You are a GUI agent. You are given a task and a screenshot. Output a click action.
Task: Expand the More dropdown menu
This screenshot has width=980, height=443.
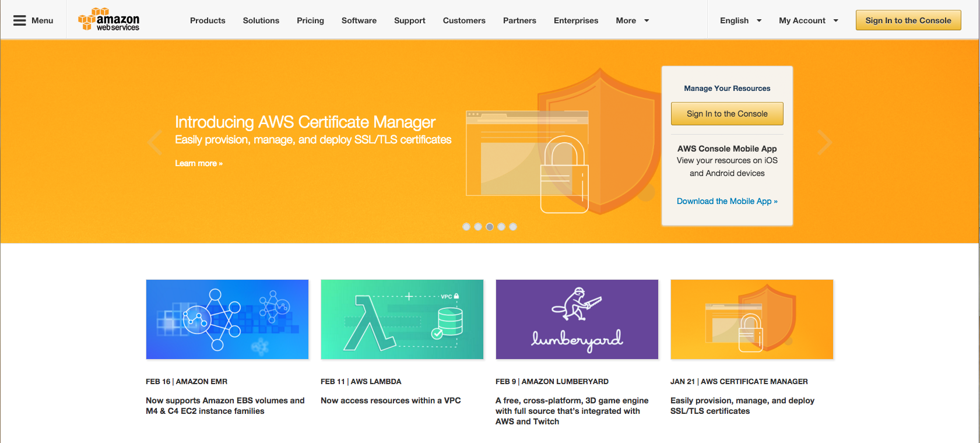[633, 20]
